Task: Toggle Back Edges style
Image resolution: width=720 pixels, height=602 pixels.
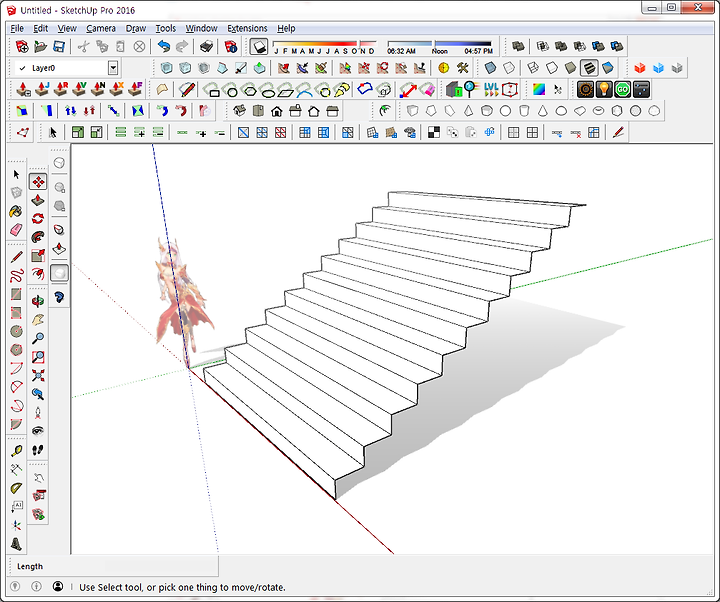Action: [509, 68]
